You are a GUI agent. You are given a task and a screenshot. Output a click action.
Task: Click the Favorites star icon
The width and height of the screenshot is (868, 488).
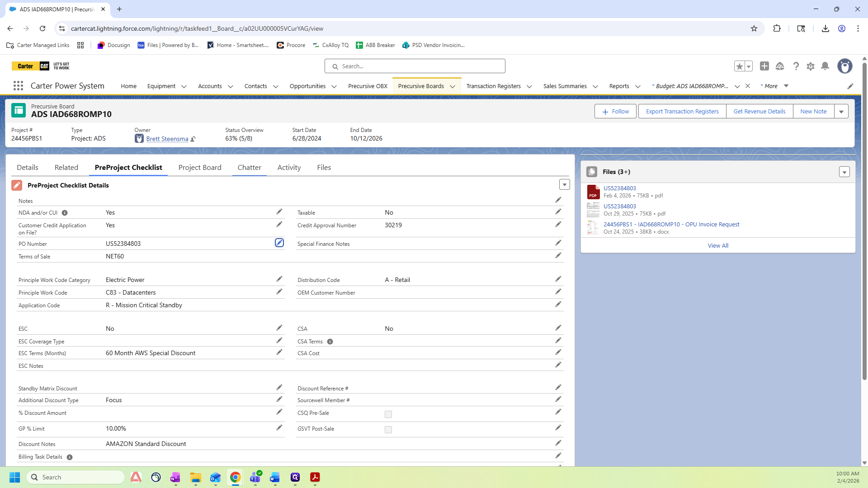pos(739,66)
